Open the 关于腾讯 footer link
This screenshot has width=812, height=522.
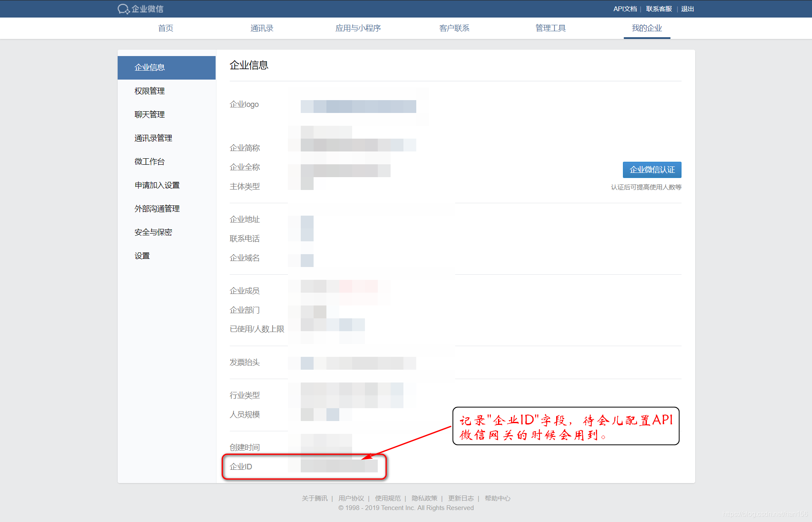tap(315, 498)
